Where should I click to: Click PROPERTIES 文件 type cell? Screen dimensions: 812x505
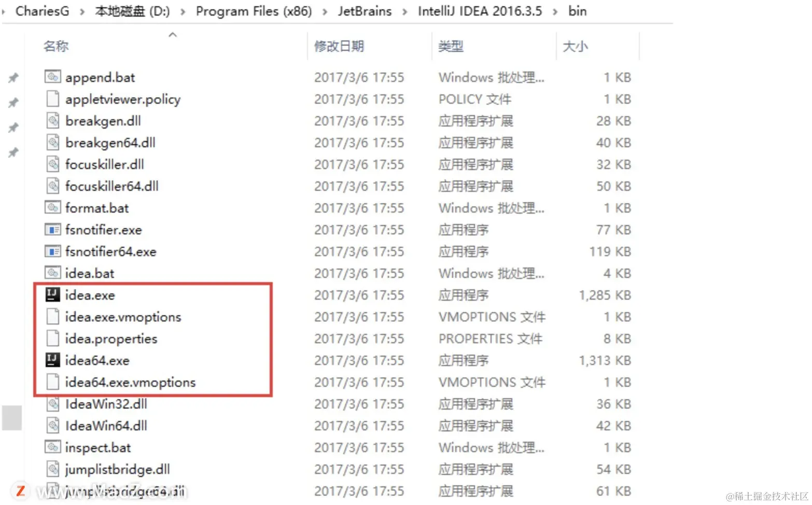pyautogui.click(x=491, y=339)
